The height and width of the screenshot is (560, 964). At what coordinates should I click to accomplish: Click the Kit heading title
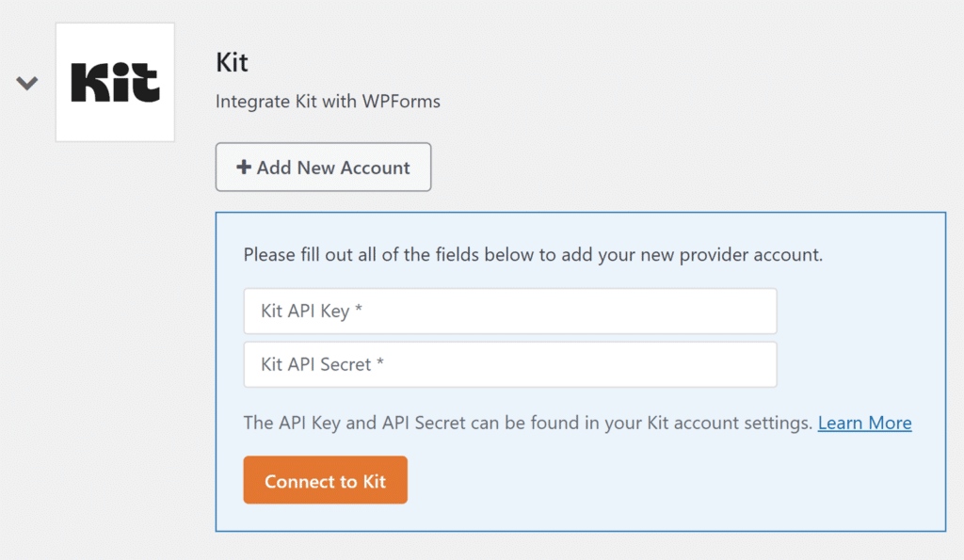[x=232, y=63]
